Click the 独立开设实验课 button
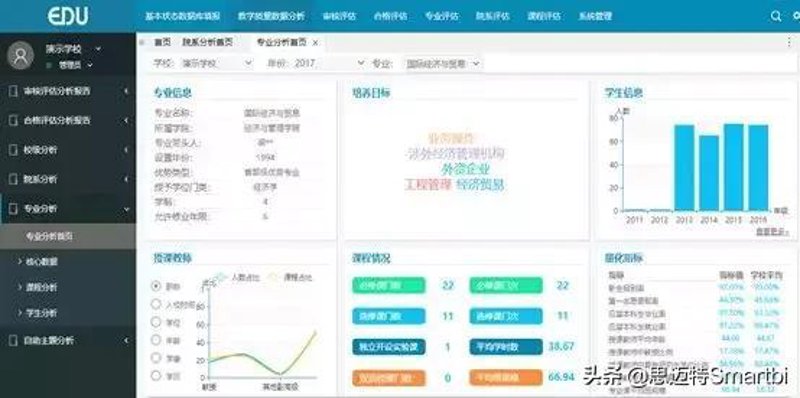The width and height of the screenshot is (800, 398). (x=388, y=347)
